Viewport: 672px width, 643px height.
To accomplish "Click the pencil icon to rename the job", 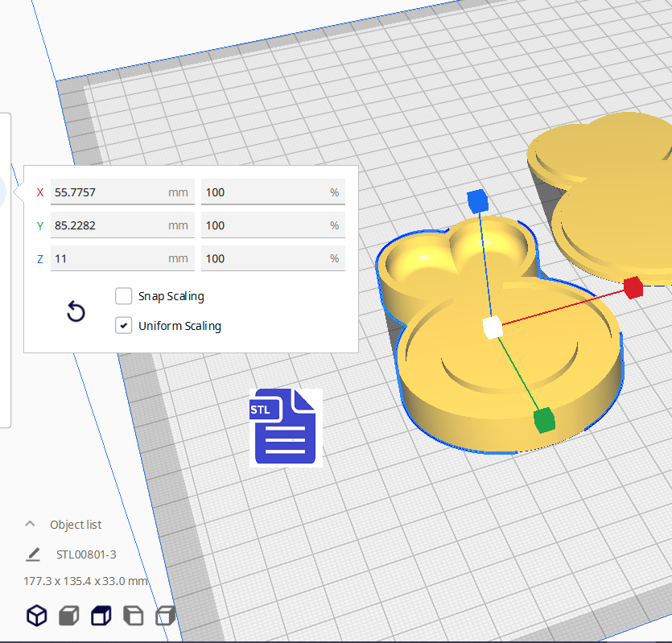I will click(33, 554).
